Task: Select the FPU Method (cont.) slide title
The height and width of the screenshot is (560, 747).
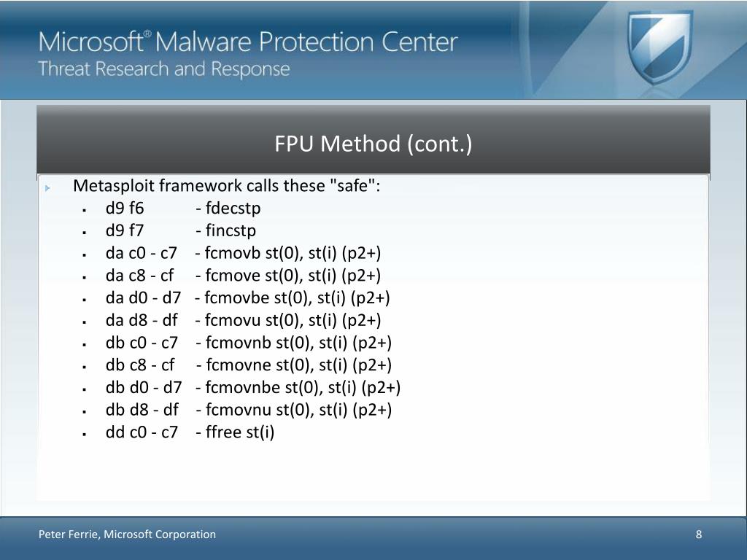Action: click(373, 144)
